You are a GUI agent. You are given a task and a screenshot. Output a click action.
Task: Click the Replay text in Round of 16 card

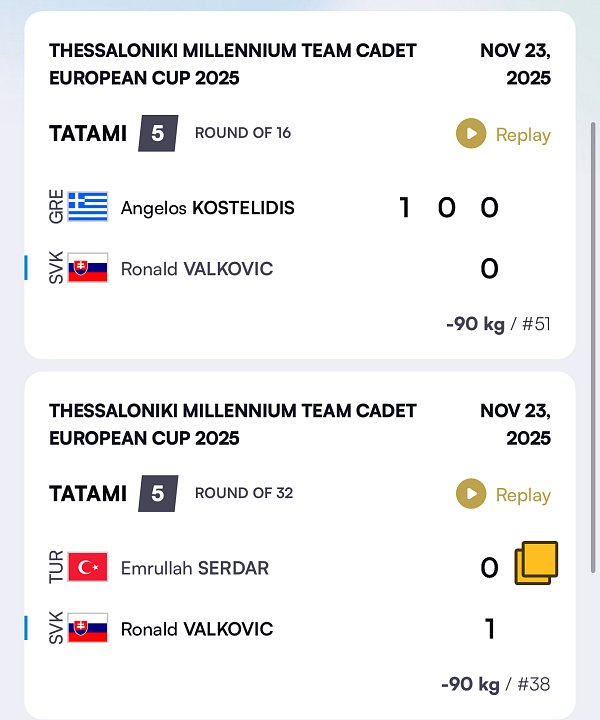(523, 135)
